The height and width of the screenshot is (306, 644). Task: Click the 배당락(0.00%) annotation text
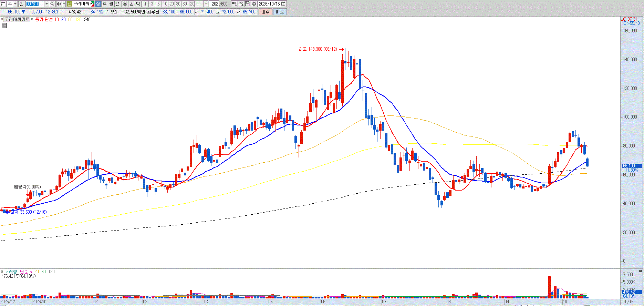[x=27, y=187]
